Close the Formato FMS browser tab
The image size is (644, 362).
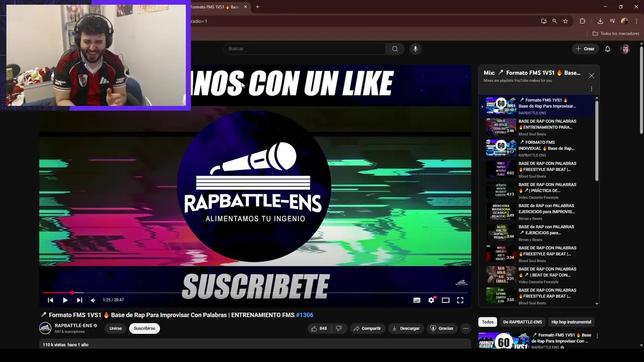pyautogui.click(x=246, y=7)
